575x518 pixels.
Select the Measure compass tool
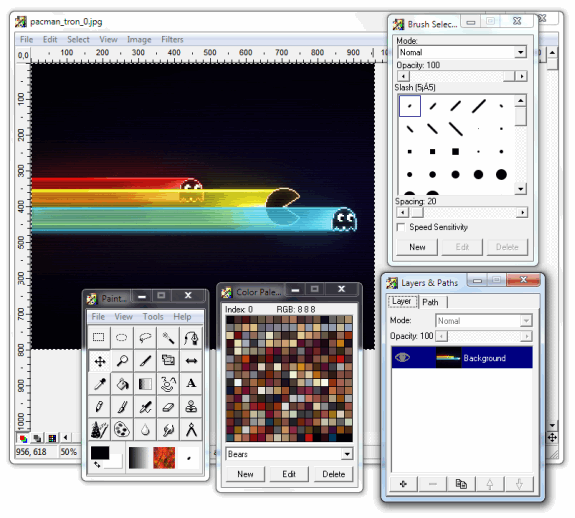pyautogui.click(x=191, y=430)
